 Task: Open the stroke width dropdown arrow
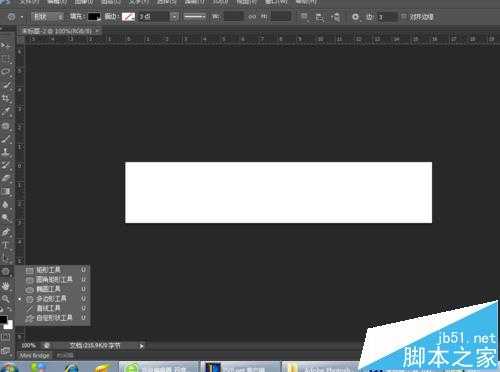(x=174, y=16)
